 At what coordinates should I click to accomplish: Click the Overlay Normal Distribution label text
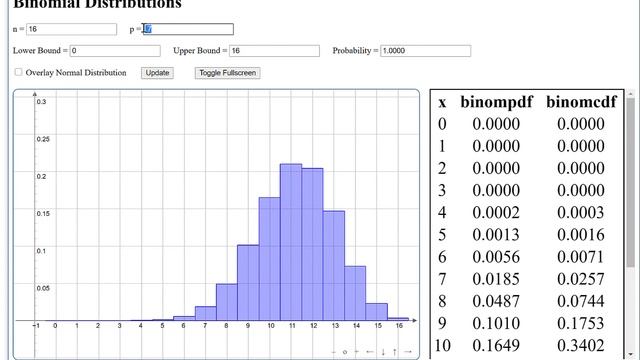tap(76, 73)
